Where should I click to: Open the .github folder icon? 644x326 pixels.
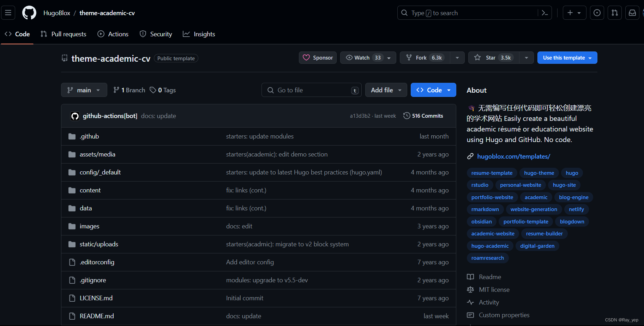coord(72,136)
